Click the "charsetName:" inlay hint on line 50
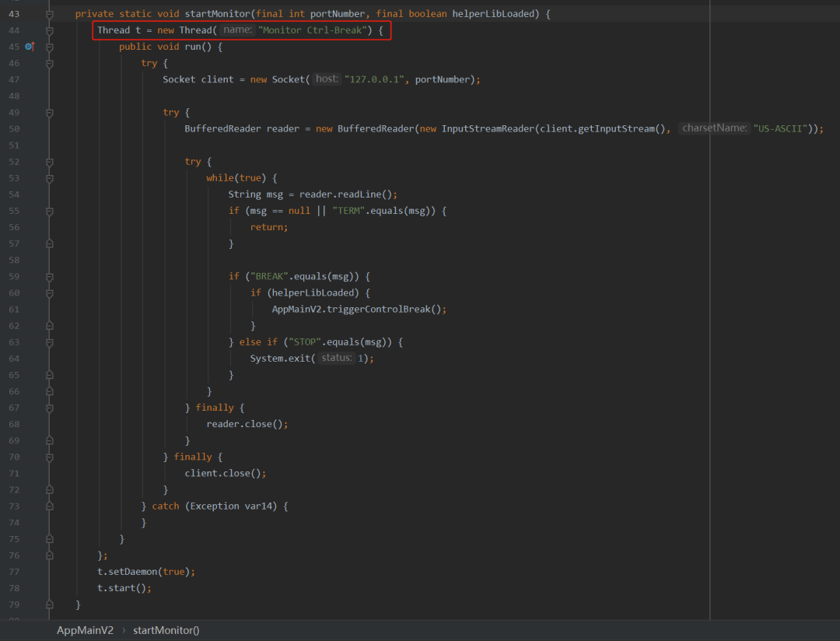Viewport: 840px width, 641px height. pos(714,128)
